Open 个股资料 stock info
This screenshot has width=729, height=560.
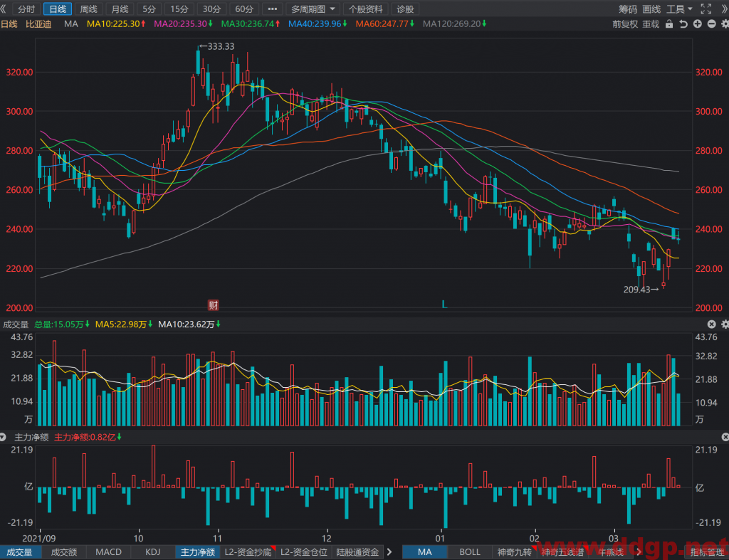[366, 9]
